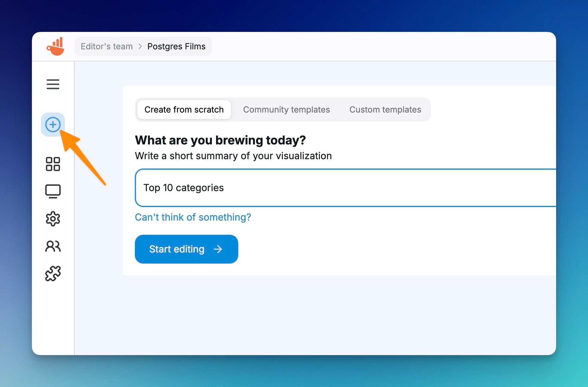
Task: Click the Write a short summary subtitle text
Action: (x=233, y=156)
